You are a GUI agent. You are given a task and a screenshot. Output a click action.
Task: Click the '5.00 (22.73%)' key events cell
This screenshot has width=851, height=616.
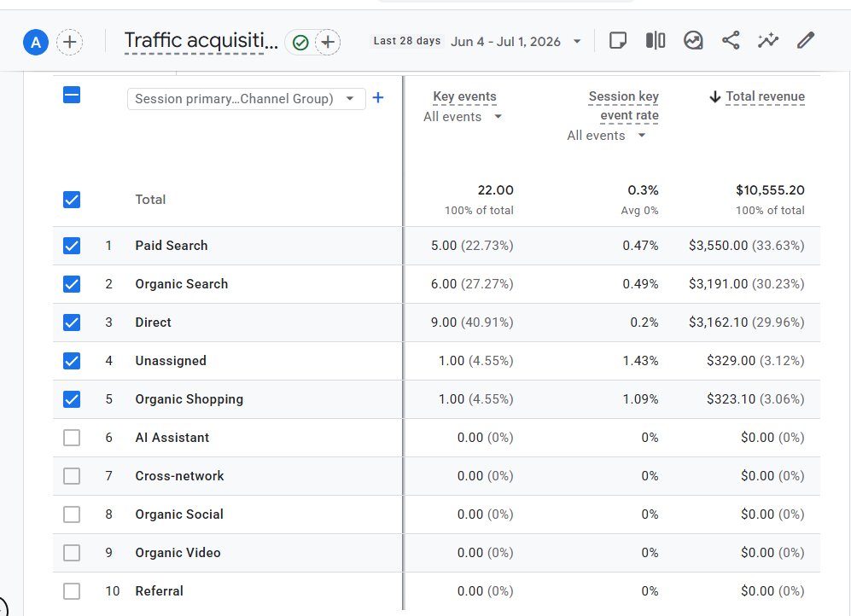click(472, 246)
